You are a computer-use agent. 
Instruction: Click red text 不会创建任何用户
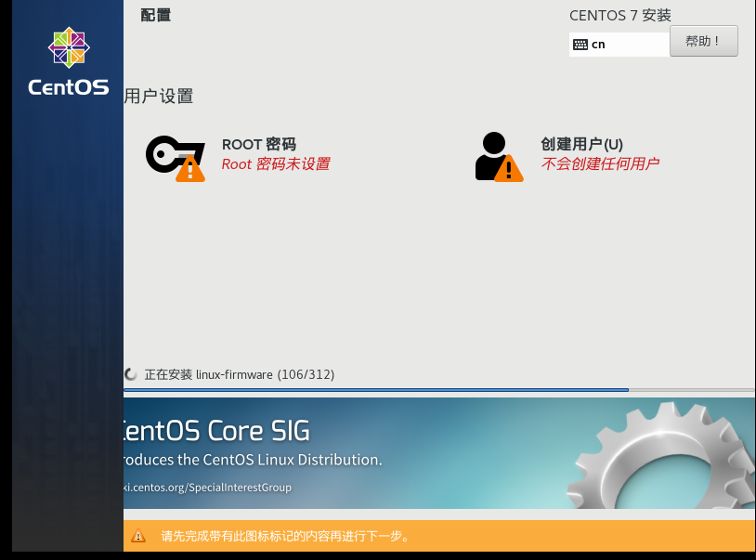(600, 163)
